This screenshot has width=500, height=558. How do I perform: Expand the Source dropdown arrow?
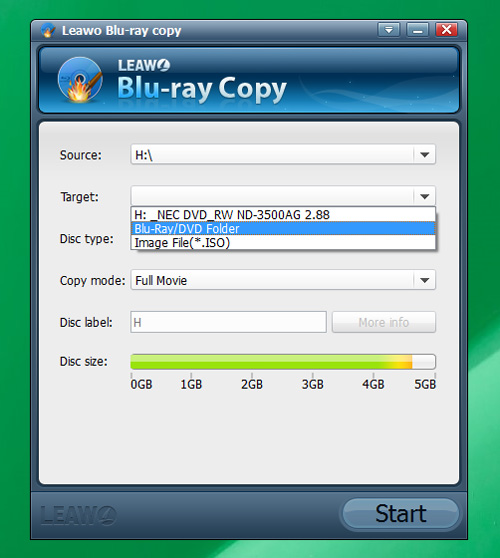pos(424,154)
